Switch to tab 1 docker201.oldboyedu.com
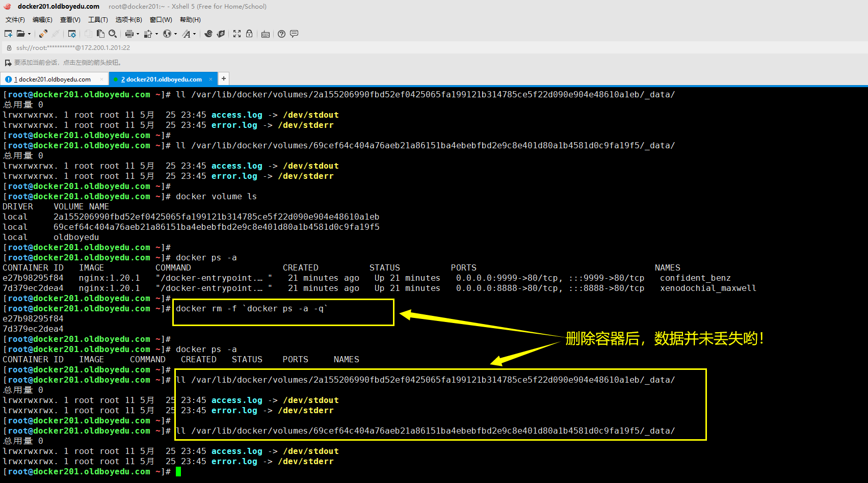 point(54,79)
